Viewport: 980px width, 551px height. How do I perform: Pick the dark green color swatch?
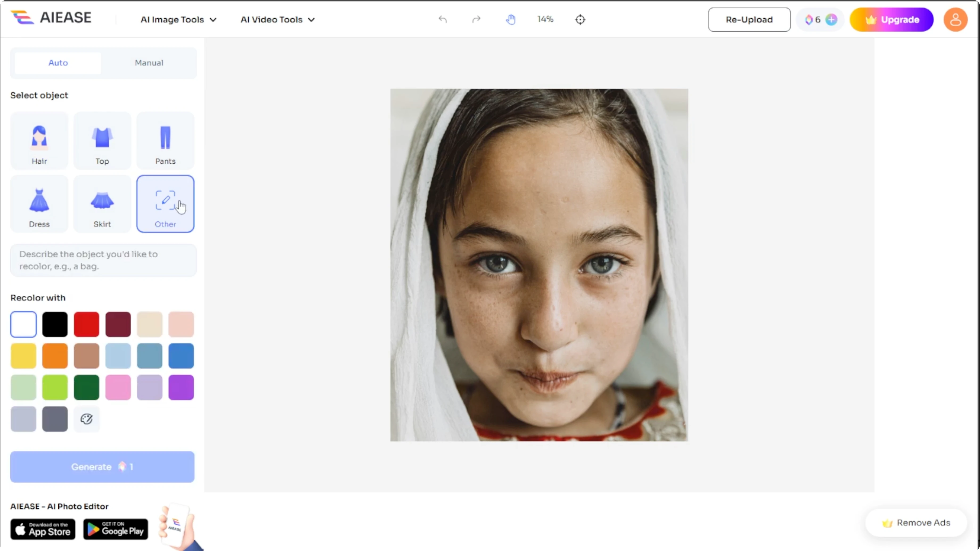[86, 388]
